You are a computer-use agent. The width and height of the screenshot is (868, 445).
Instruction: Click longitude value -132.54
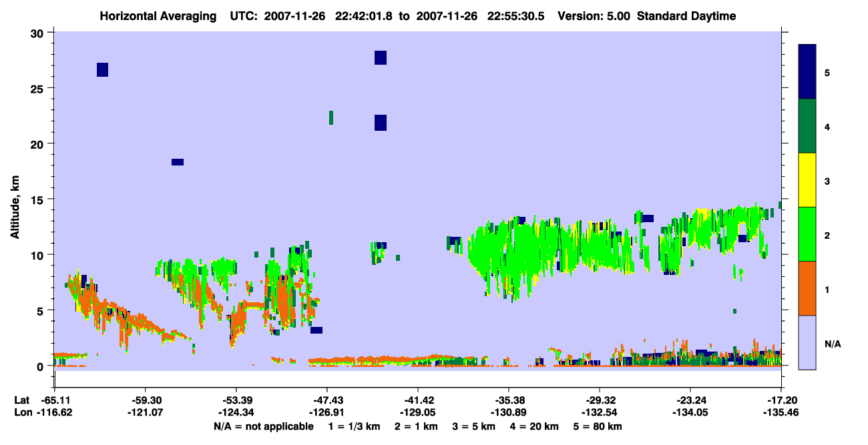click(600, 413)
